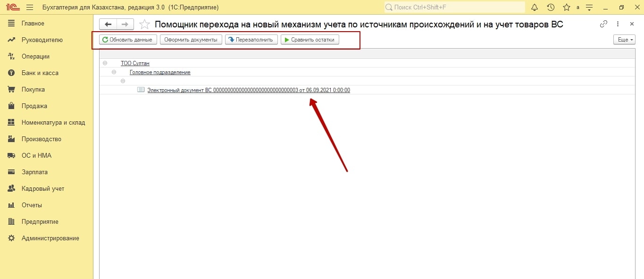Open Электронный документ ВС link
Viewport: 644px width, 279px height.
pos(248,90)
